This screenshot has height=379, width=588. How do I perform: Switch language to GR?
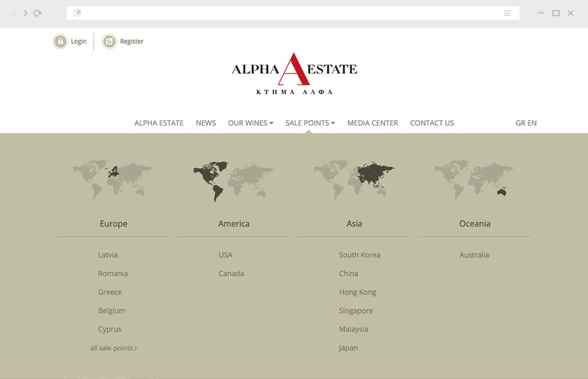point(520,123)
